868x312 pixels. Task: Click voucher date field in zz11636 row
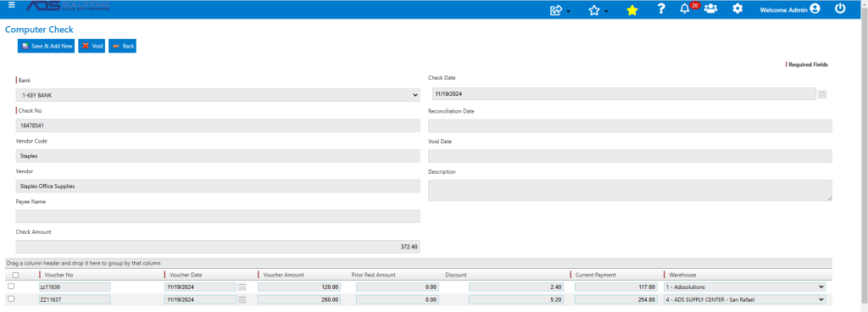point(200,287)
